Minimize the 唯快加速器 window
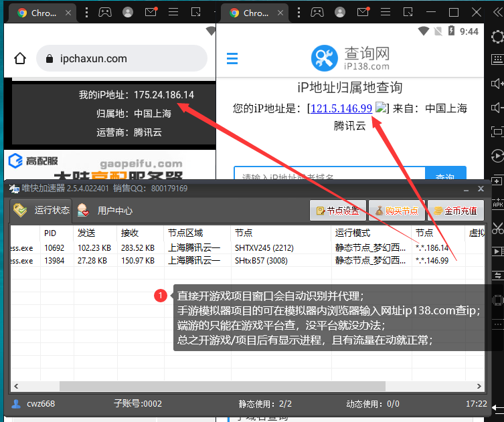This screenshot has height=422, width=504. pyautogui.click(x=466, y=189)
